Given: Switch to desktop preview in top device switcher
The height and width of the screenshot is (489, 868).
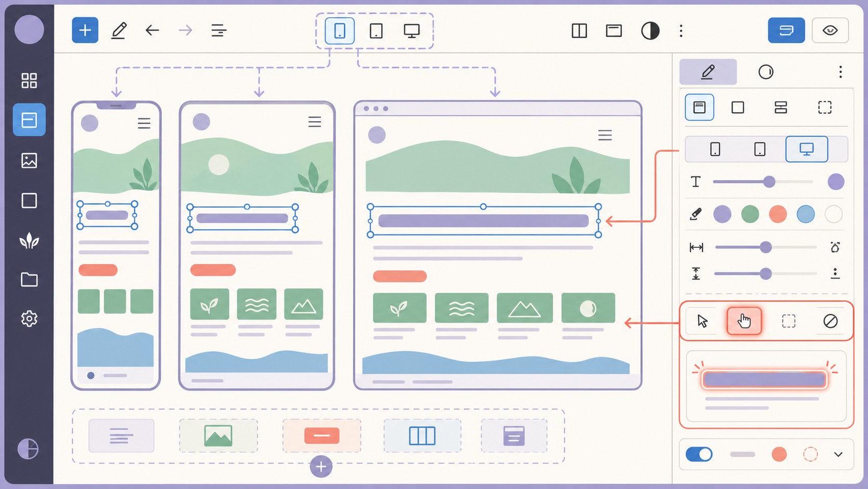Looking at the screenshot, I should 412,31.
